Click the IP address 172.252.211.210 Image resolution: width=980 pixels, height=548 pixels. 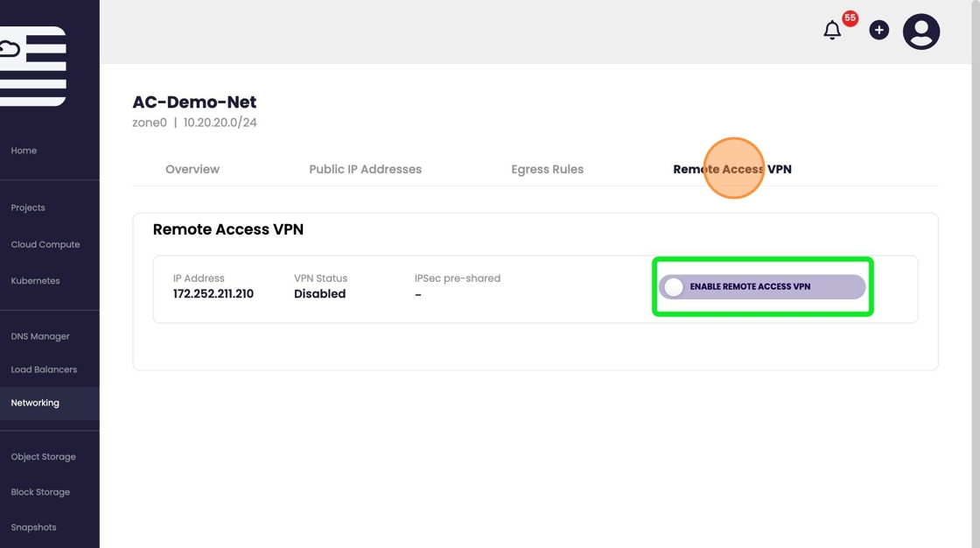click(x=213, y=294)
